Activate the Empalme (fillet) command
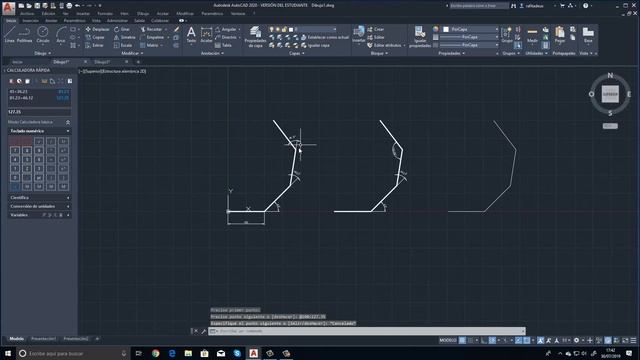 [x=152, y=37]
